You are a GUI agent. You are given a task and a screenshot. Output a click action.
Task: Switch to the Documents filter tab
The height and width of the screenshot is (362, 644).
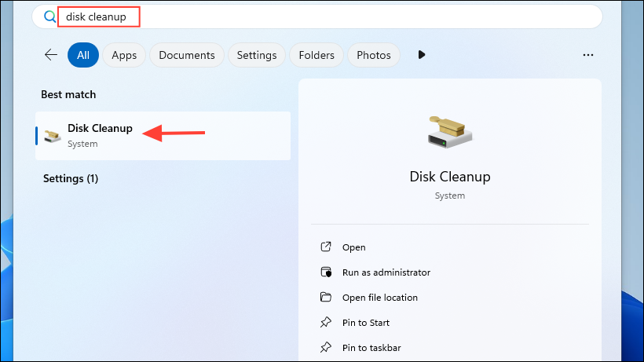[187, 55]
